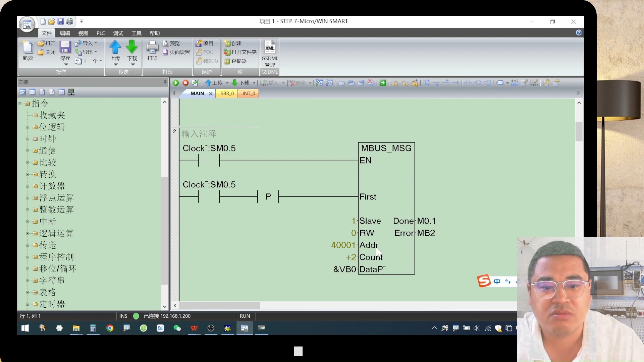The width and height of the screenshot is (644, 362).
Task: Open File Explorer from the taskbar
Action: (76, 328)
